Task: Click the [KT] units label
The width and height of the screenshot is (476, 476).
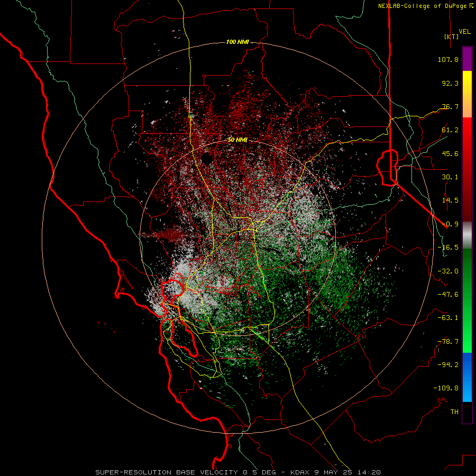Action: [451, 36]
